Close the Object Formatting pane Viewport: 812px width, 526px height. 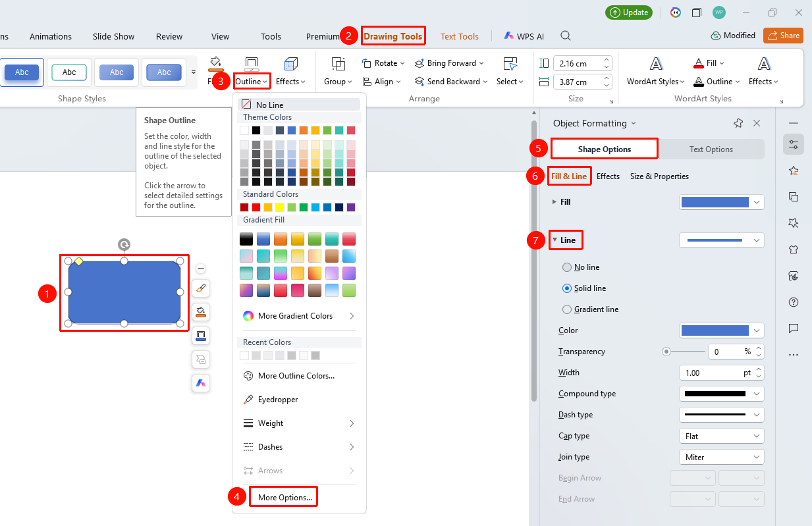click(757, 123)
